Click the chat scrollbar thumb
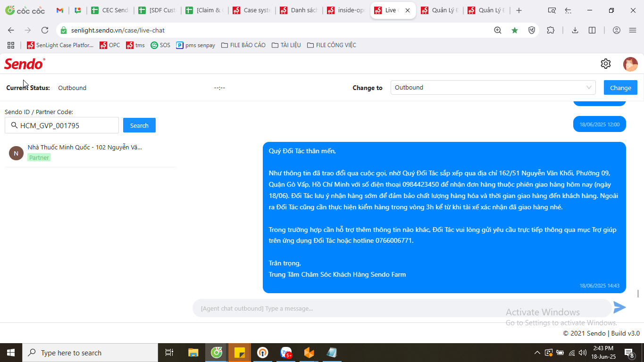 639,294
